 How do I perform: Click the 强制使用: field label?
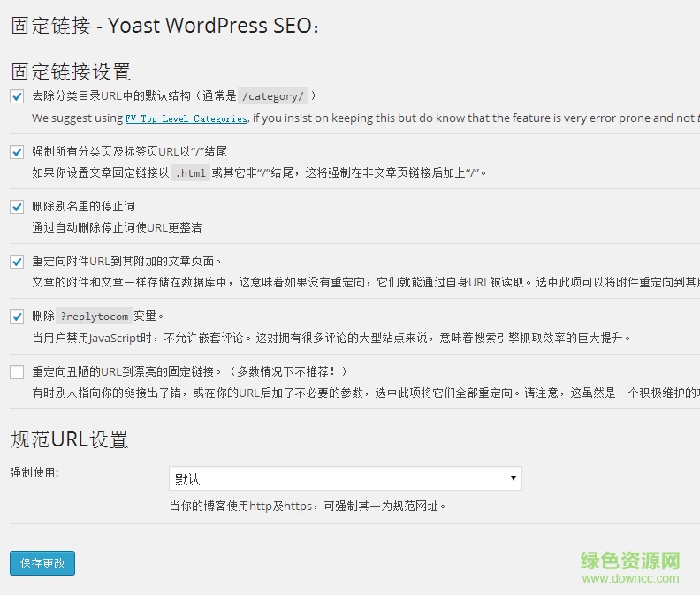[x=34, y=473]
